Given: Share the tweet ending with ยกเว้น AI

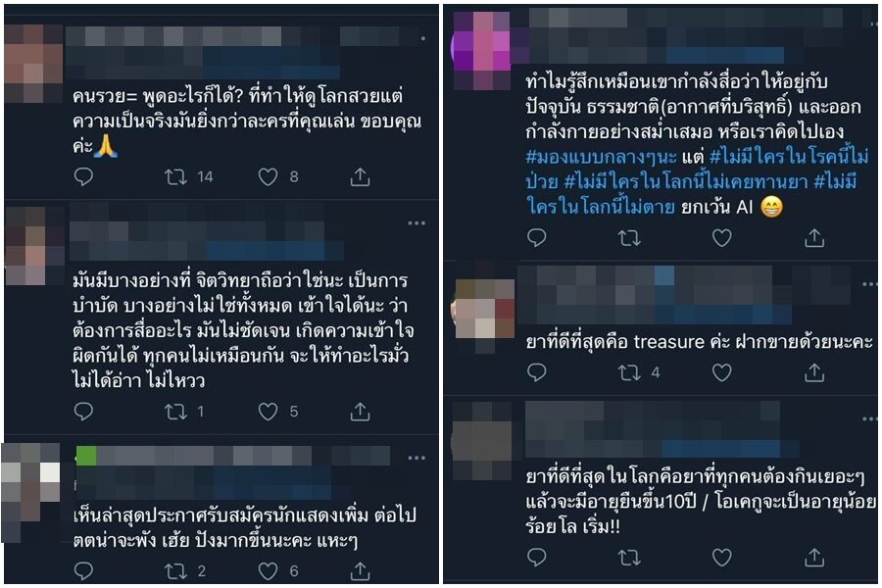Looking at the screenshot, I should 814,238.
